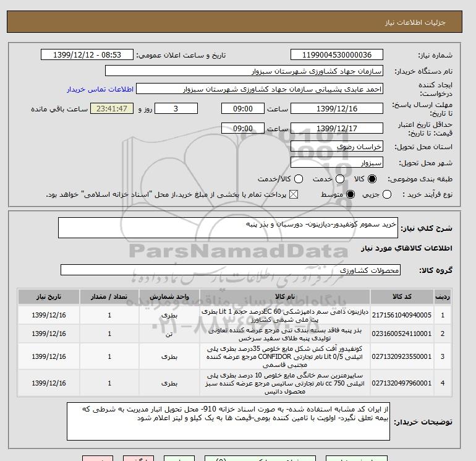
Task: Toggle the اسناد خزانه اسلامی payment checkbox
Action: (x=294, y=194)
